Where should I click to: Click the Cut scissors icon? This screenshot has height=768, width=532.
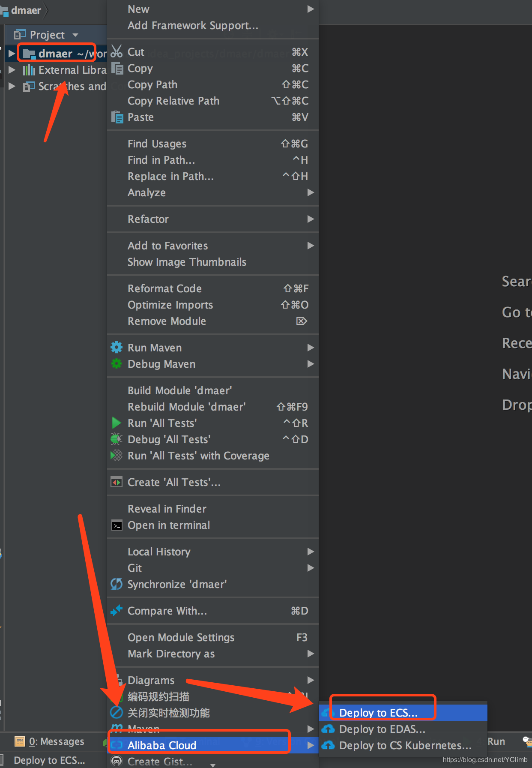(x=117, y=51)
